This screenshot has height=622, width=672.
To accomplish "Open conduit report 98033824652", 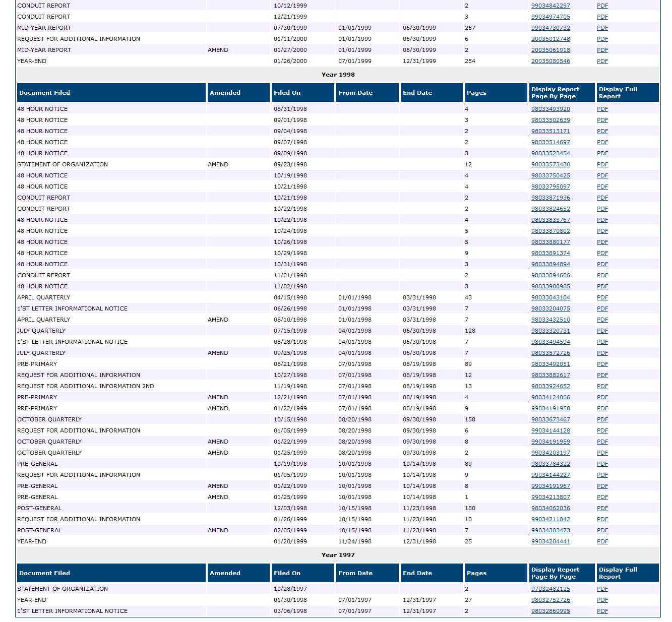I will 551,209.
